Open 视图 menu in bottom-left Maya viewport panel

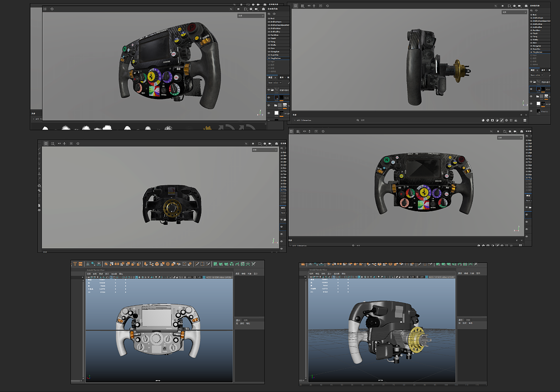[x=88, y=274]
